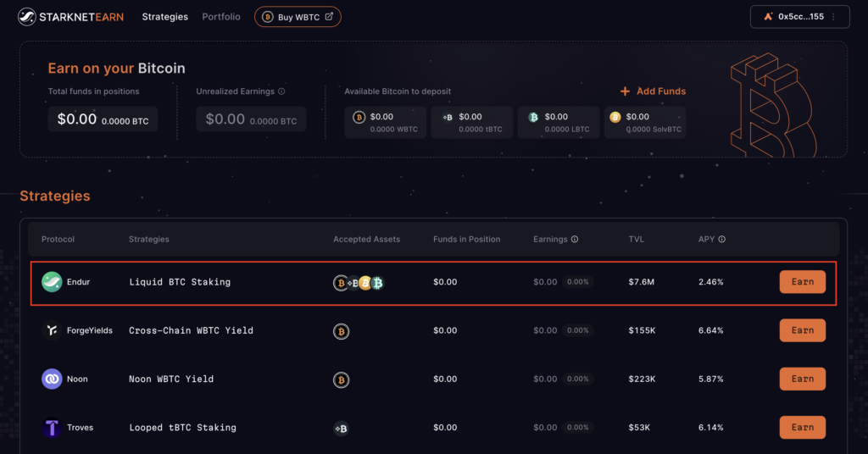The height and width of the screenshot is (454, 868).
Task: Click Earn button for Endur strategy
Action: pyautogui.click(x=802, y=282)
